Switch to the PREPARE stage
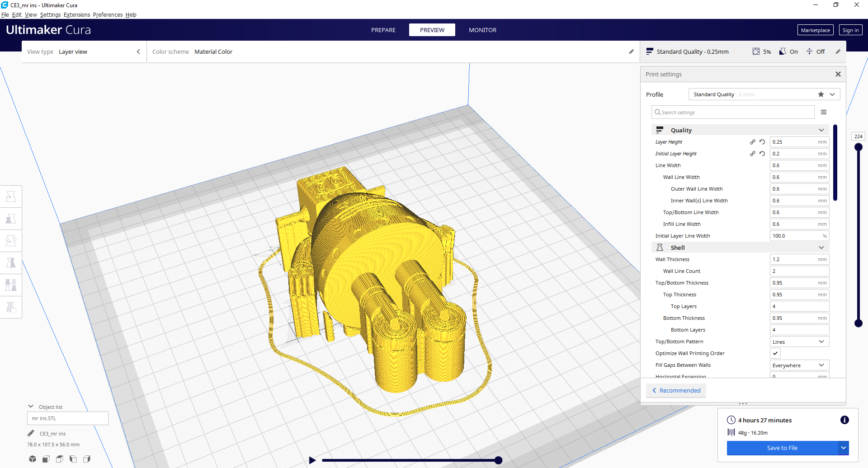The width and height of the screenshot is (868, 468). point(383,30)
